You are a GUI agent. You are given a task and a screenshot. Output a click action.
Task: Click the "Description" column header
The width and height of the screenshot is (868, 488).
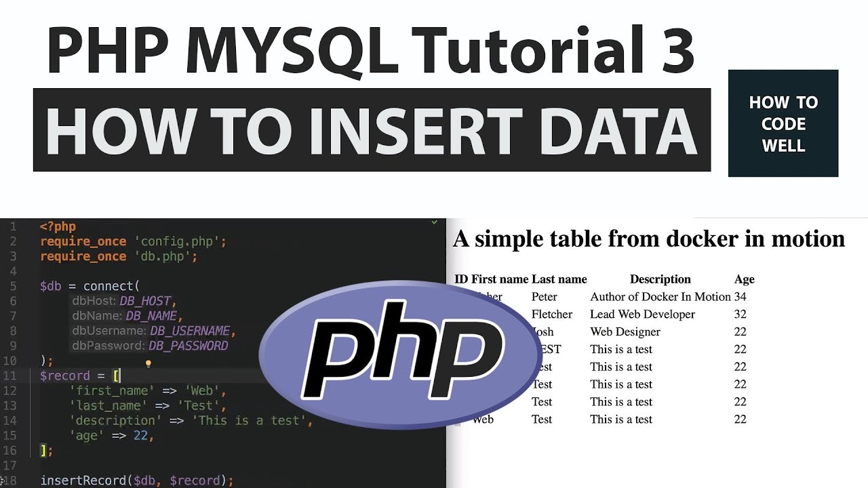tap(660, 279)
